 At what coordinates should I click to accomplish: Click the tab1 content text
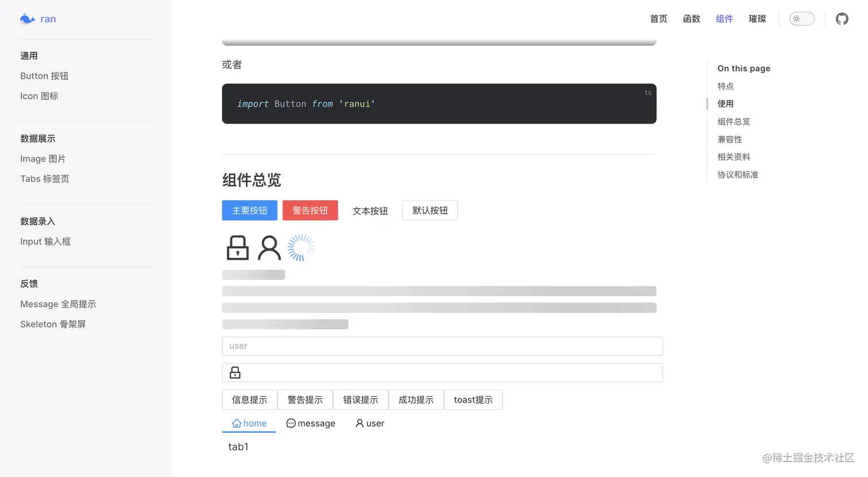click(x=238, y=447)
